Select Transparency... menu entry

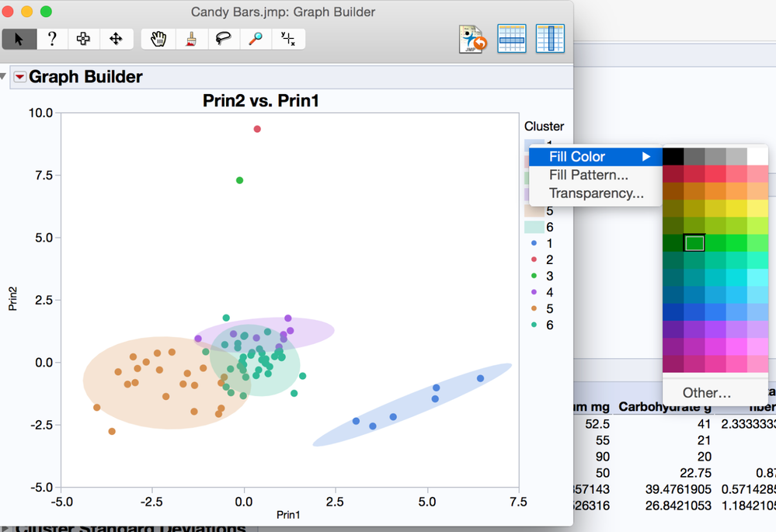coord(595,193)
